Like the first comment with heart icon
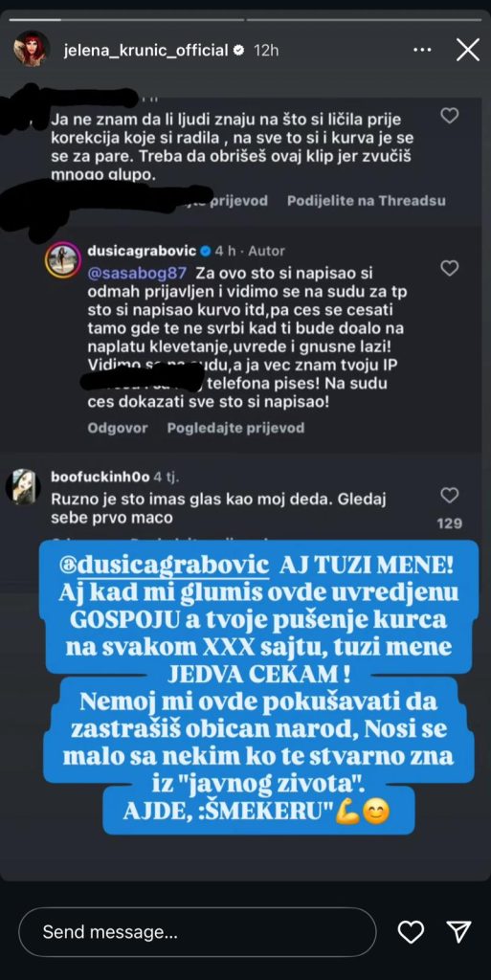Viewport: 491px width, 980px height. [449, 116]
